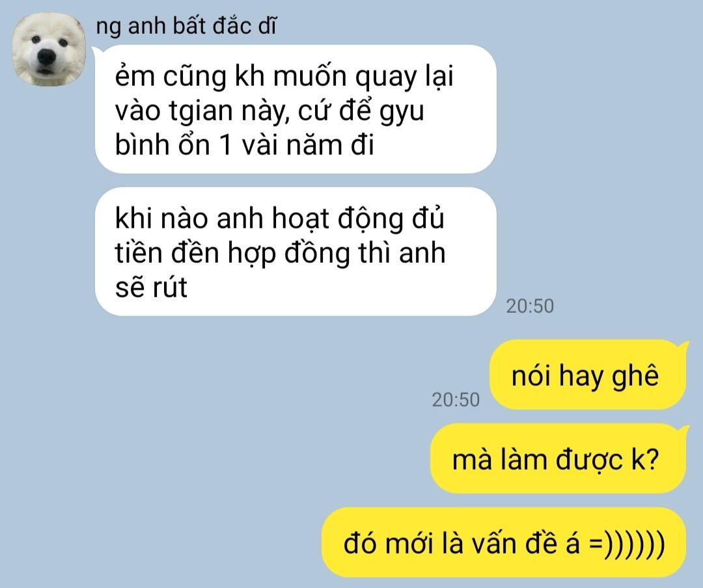Select the yellow mà làm được k? message
The width and height of the screenshot is (703, 588).
(558, 459)
